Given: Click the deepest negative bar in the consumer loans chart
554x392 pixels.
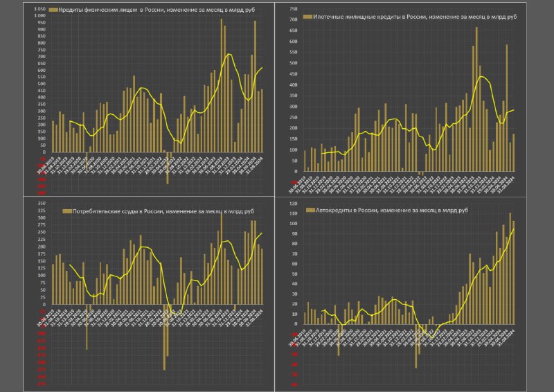Looking at the screenshot, I should coord(164,337).
